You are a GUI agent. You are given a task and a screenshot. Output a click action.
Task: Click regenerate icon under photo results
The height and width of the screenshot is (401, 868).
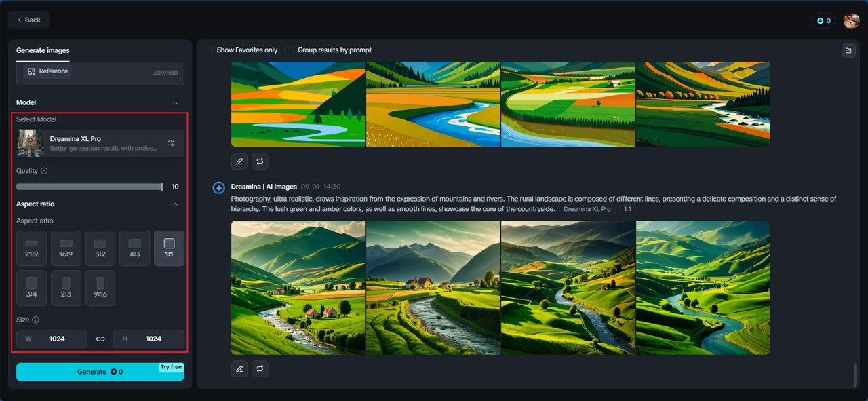(260, 369)
